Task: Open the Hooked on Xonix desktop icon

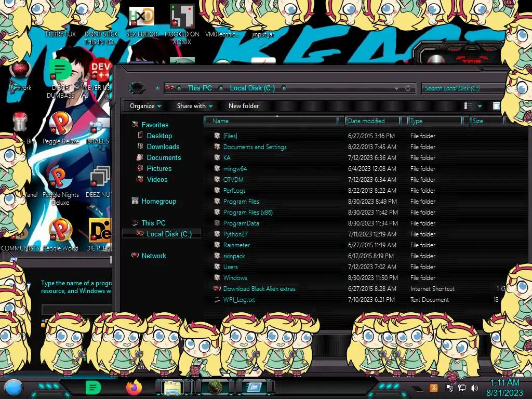Action: click(x=182, y=17)
